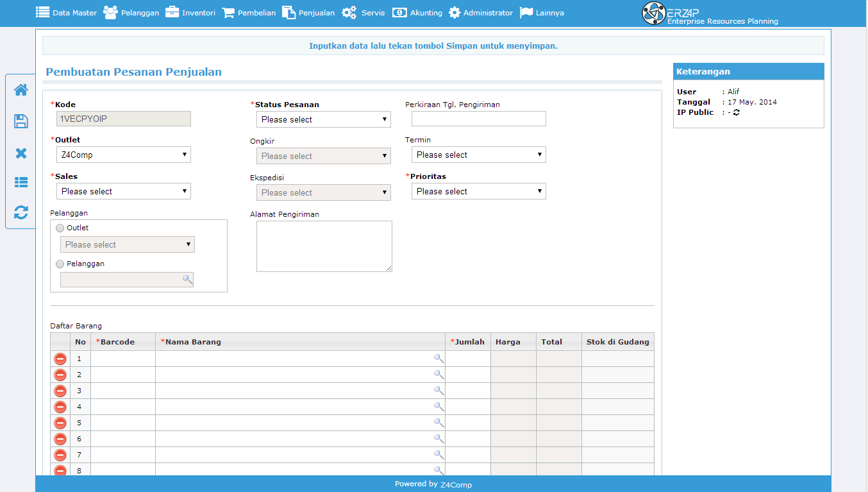Expand the Termin dropdown

point(479,155)
